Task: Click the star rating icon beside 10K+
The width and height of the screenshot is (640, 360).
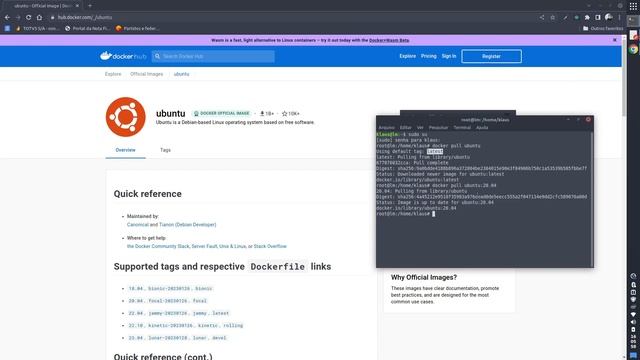Action: [x=284, y=113]
